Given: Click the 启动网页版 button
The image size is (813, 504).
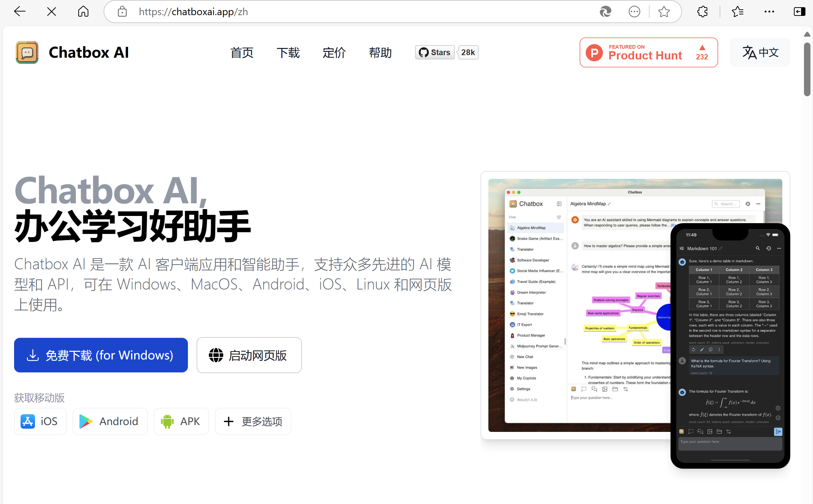Looking at the screenshot, I should [x=249, y=355].
